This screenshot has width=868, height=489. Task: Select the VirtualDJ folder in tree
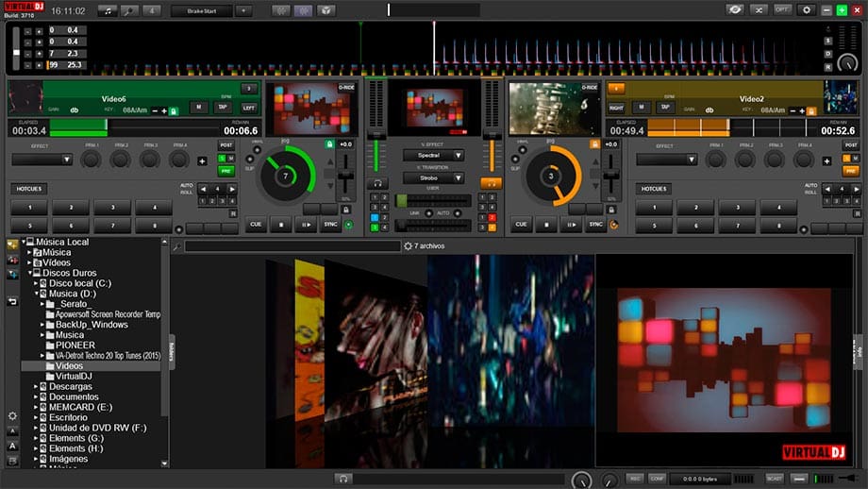(x=74, y=377)
